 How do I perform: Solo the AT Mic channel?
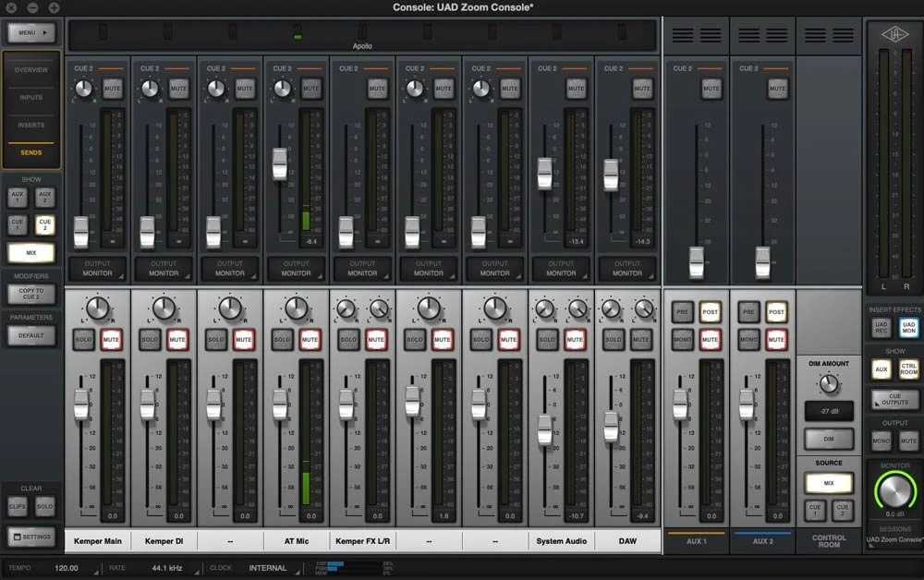282,340
